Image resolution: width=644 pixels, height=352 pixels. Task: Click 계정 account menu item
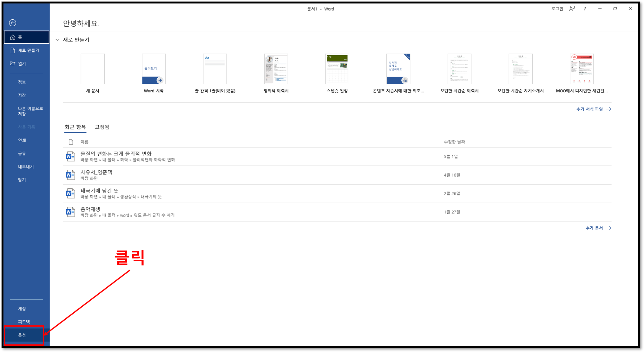(22, 309)
